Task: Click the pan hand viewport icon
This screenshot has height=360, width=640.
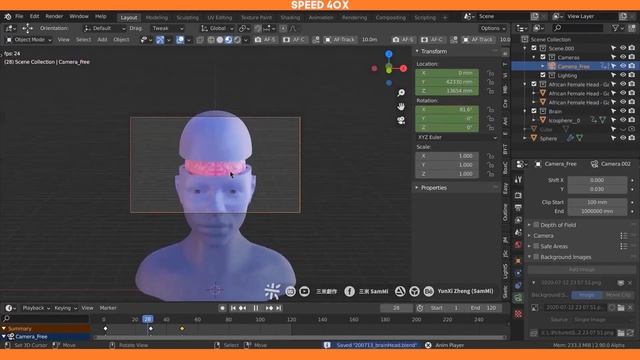Action: pos(401,107)
